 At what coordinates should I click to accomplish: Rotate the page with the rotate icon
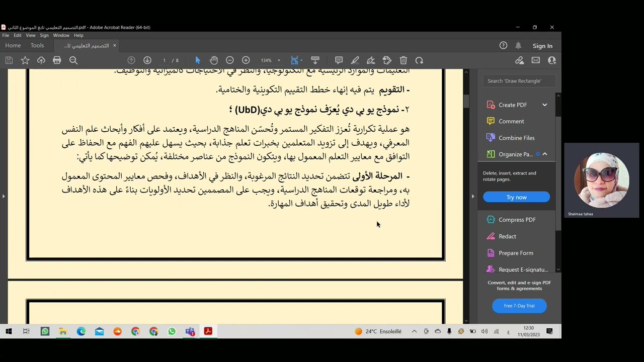[x=420, y=60]
